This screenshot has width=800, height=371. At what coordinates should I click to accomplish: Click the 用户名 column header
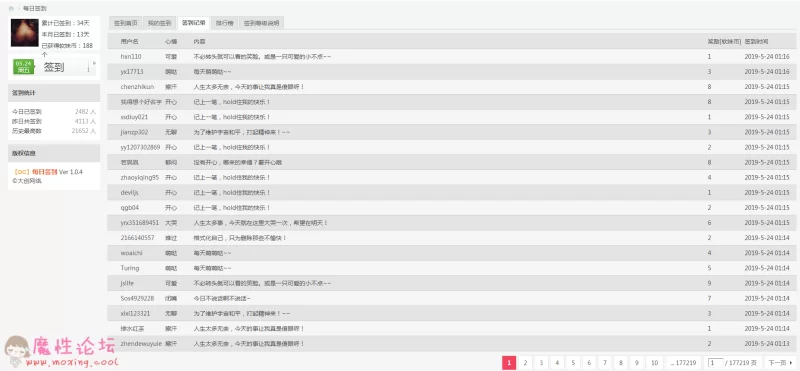point(130,41)
